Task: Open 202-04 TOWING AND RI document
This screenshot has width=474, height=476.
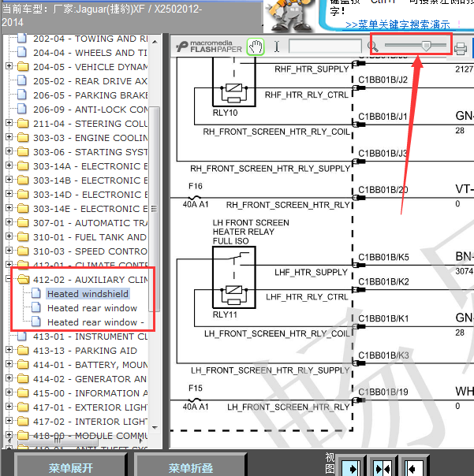Action: point(90,39)
